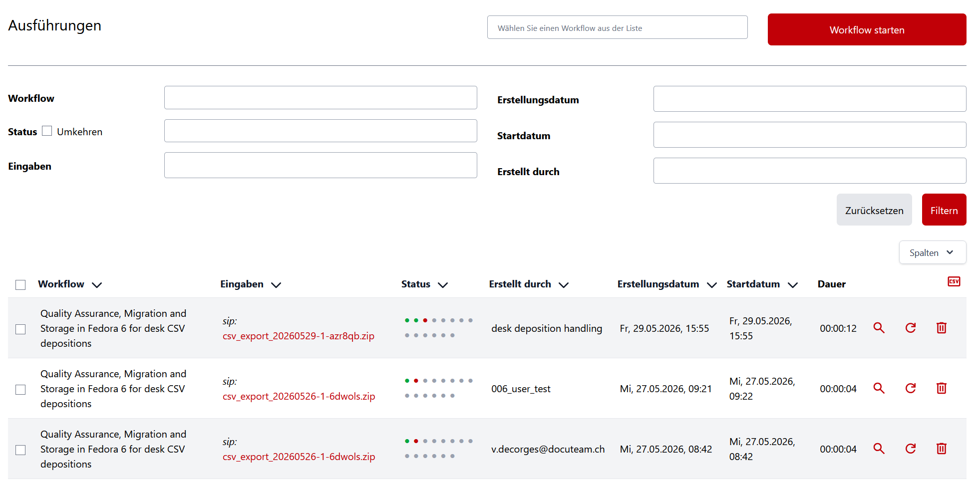Restart the v.decorges@docuteam.ch execution

coord(910,449)
